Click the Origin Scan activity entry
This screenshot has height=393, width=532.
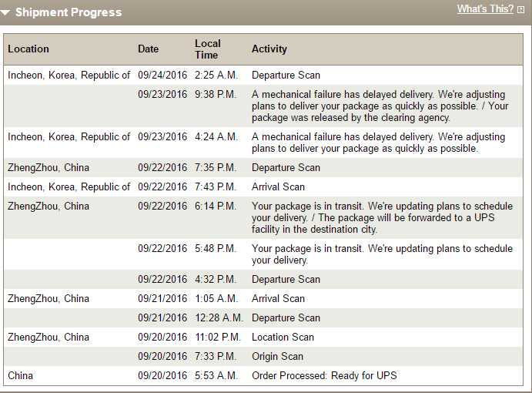pos(277,356)
